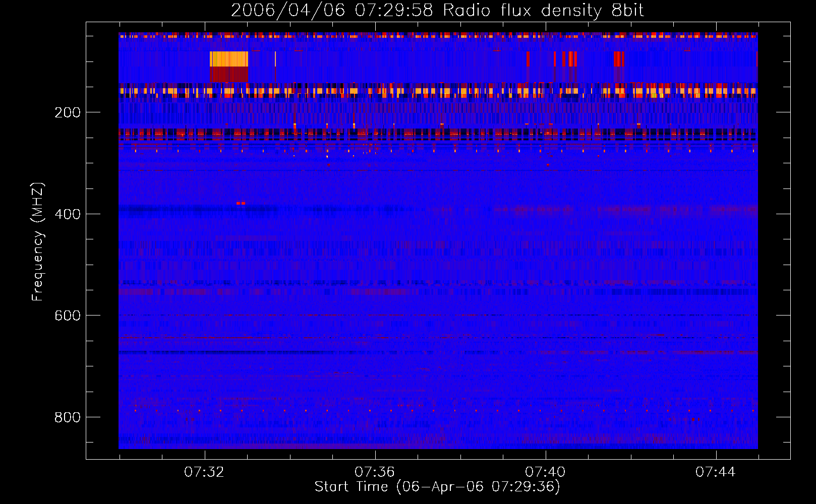816x504 pixels.
Task: Click the plot title '2006/04/06 07:29:58 Radio flux density 8bit'
Action: (x=437, y=11)
